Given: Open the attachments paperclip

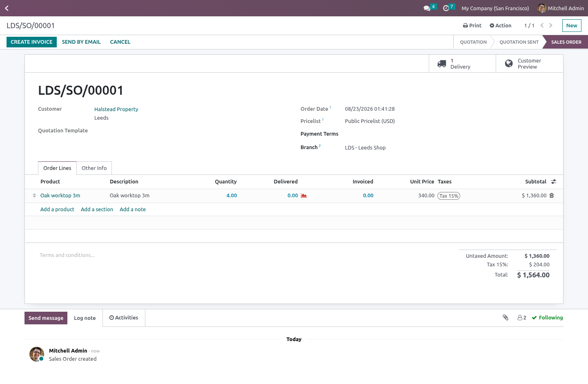Looking at the screenshot, I should click(x=506, y=317).
